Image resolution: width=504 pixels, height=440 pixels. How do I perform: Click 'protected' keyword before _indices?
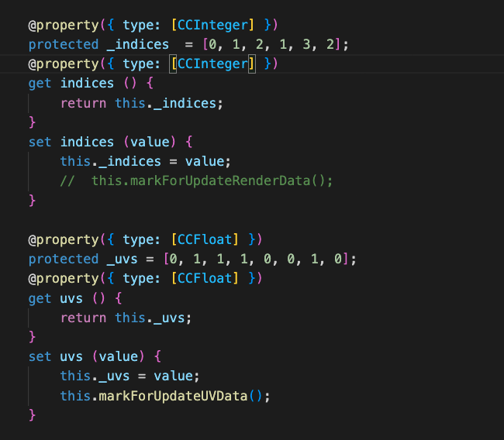pos(64,45)
